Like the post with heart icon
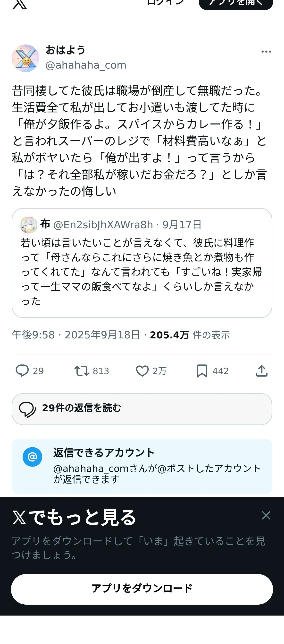 tap(142, 371)
